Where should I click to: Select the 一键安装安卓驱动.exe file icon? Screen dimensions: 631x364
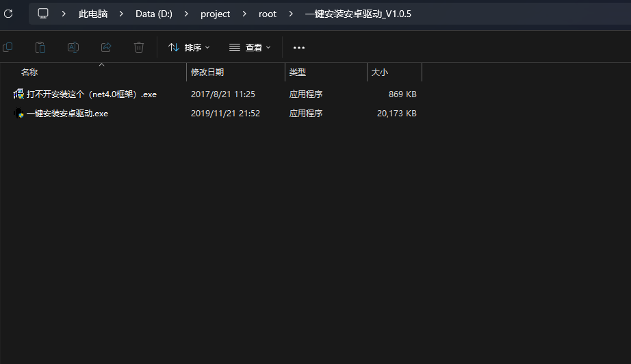(x=18, y=114)
